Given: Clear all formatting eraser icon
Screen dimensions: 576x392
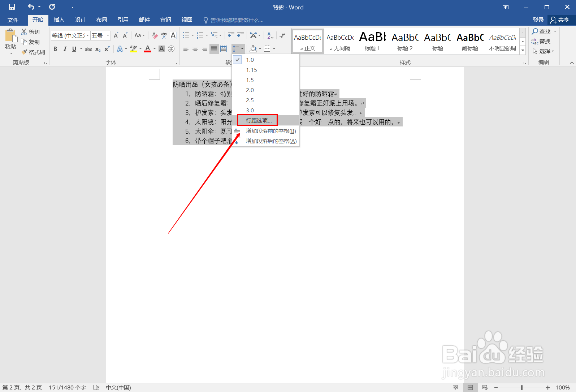Looking at the screenshot, I should 155,35.
